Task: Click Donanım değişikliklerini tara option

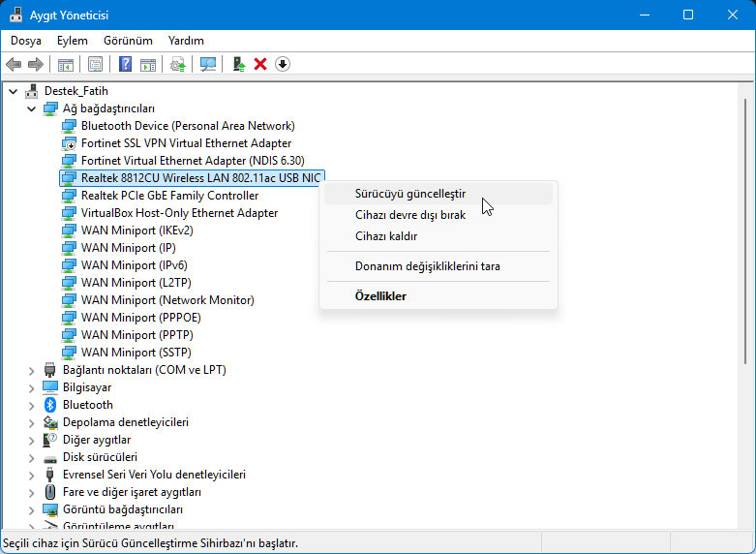Action: click(x=427, y=266)
